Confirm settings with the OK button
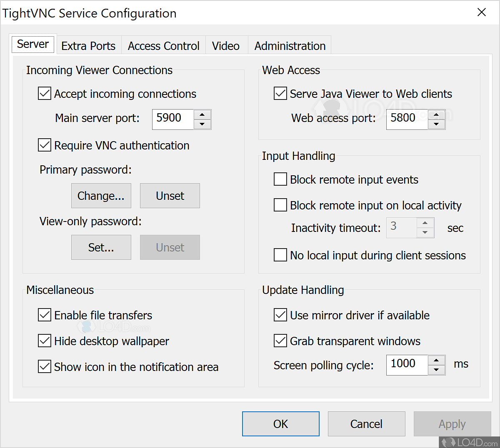 280,424
